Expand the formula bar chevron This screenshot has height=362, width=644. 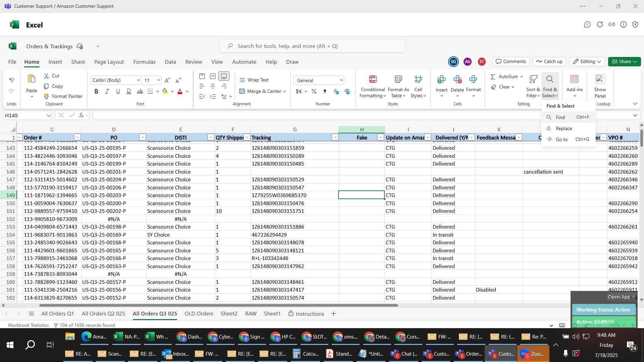635,115
